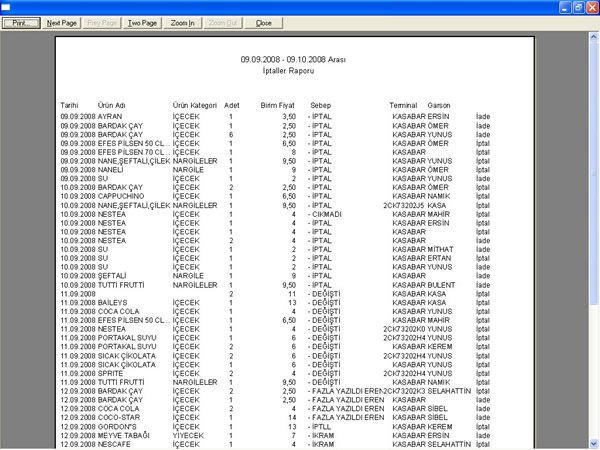Restore down the preview window
600x450 pixels.
pos(579,7)
